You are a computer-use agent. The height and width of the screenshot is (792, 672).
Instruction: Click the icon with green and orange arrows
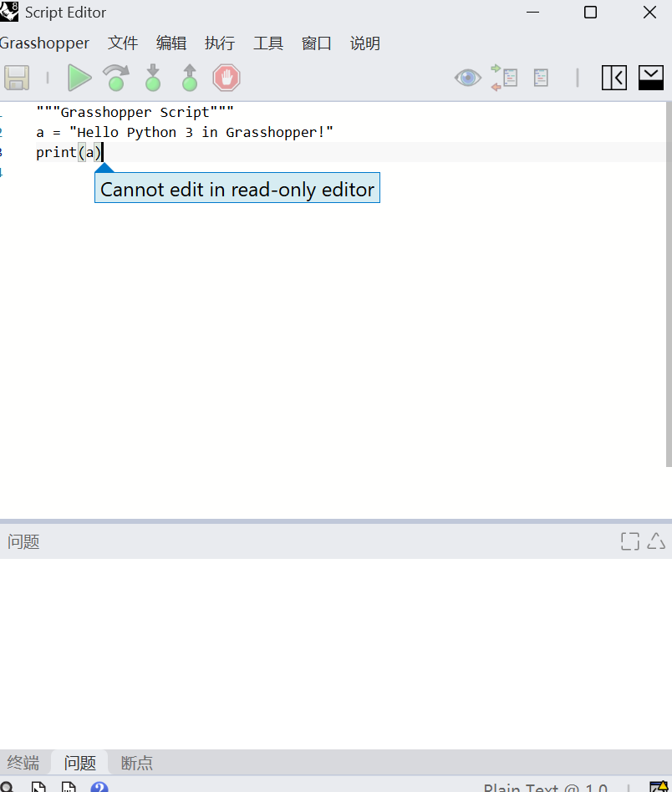[x=504, y=79]
